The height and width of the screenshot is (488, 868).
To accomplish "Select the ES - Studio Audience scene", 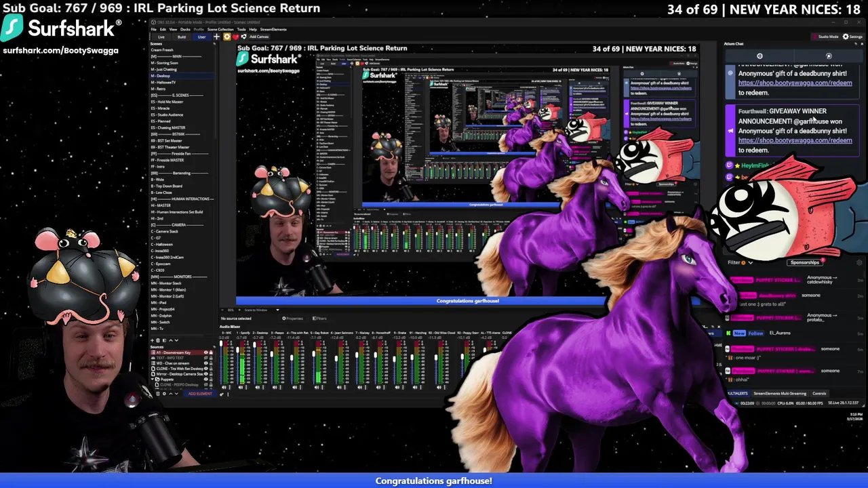I will pos(167,115).
